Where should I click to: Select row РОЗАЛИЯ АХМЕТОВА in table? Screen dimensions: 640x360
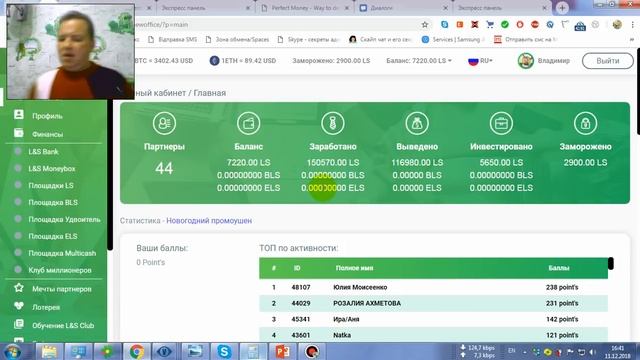(433, 303)
